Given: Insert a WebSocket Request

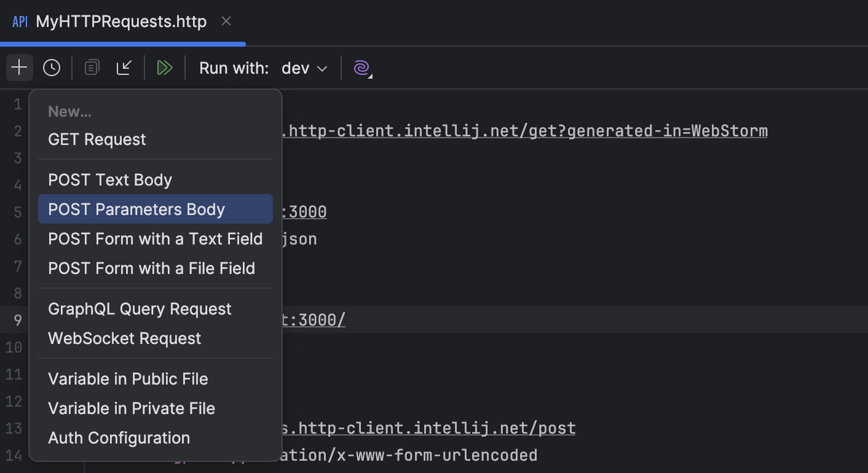Looking at the screenshot, I should pos(124,338).
